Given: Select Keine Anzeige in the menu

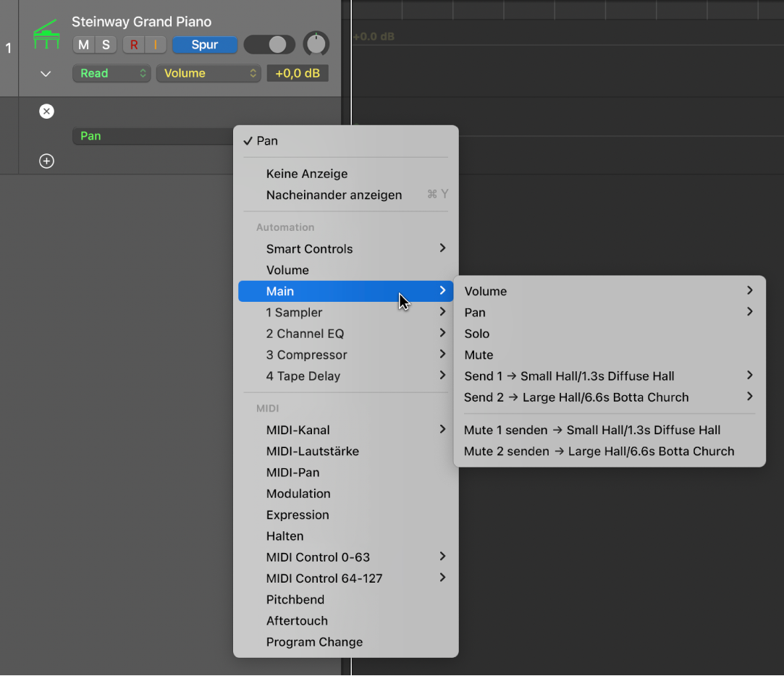Looking at the screenshot, I should point(307,174).
